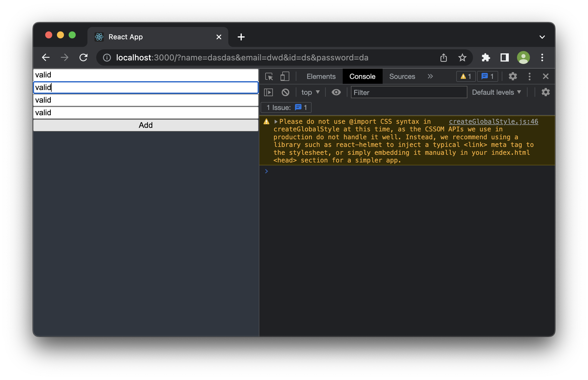Image resolution: width=588 pixels, height=380 pixels.
Task: Open the DevTools more options menu
Action: point(529,76)
